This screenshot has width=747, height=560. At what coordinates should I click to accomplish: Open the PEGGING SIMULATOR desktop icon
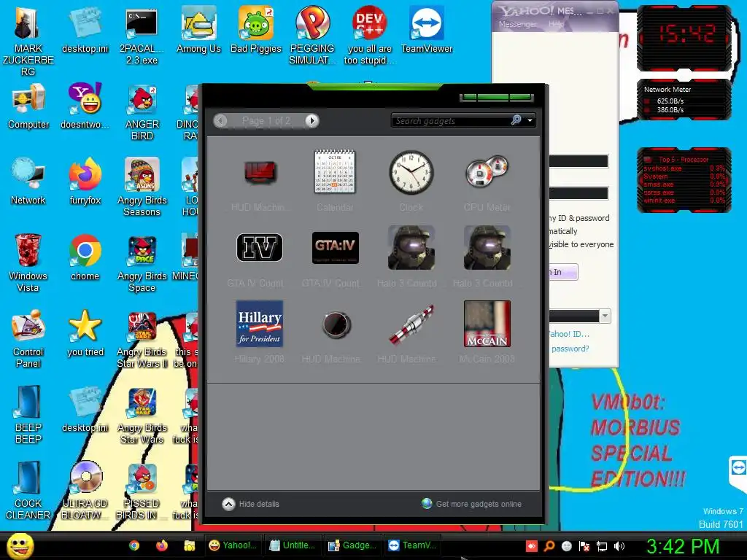pyautogui.click(x=312, y=36)
